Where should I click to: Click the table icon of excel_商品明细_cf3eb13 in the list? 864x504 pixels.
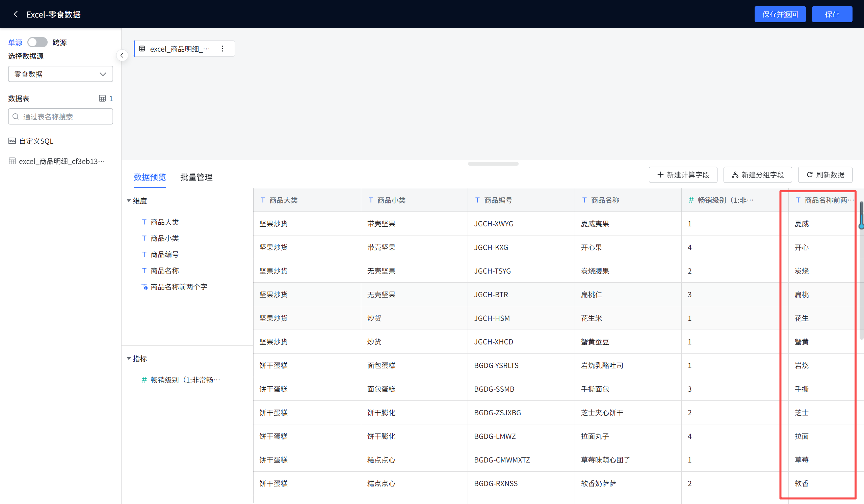coord(12,161)
